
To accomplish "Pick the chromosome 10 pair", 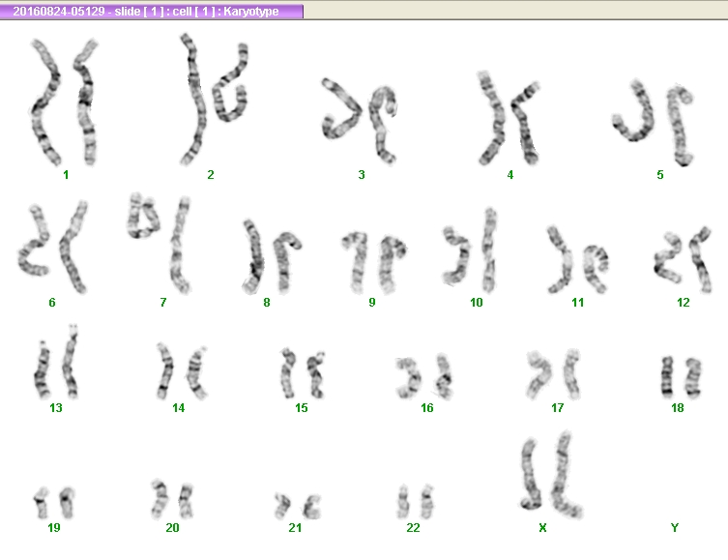I will tap(470, 251).
